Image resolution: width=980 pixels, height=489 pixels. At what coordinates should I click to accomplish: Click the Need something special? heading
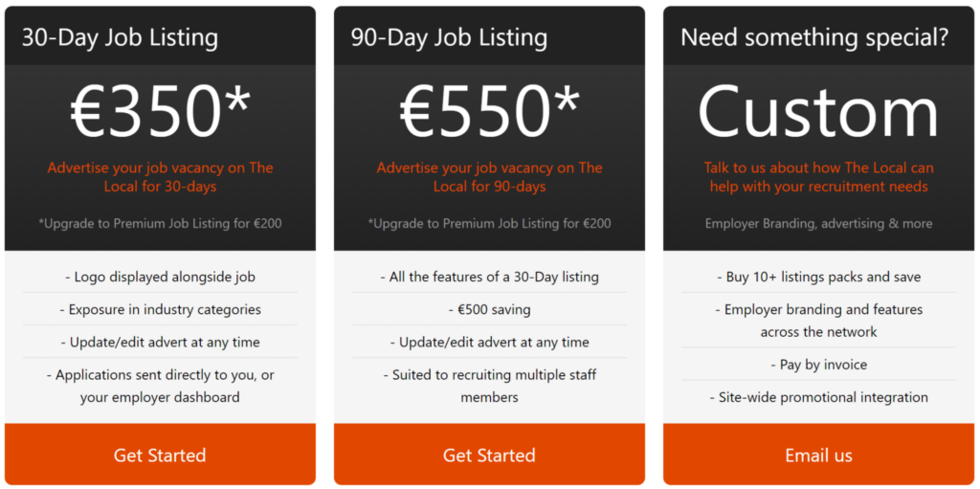tap(814, 38)
